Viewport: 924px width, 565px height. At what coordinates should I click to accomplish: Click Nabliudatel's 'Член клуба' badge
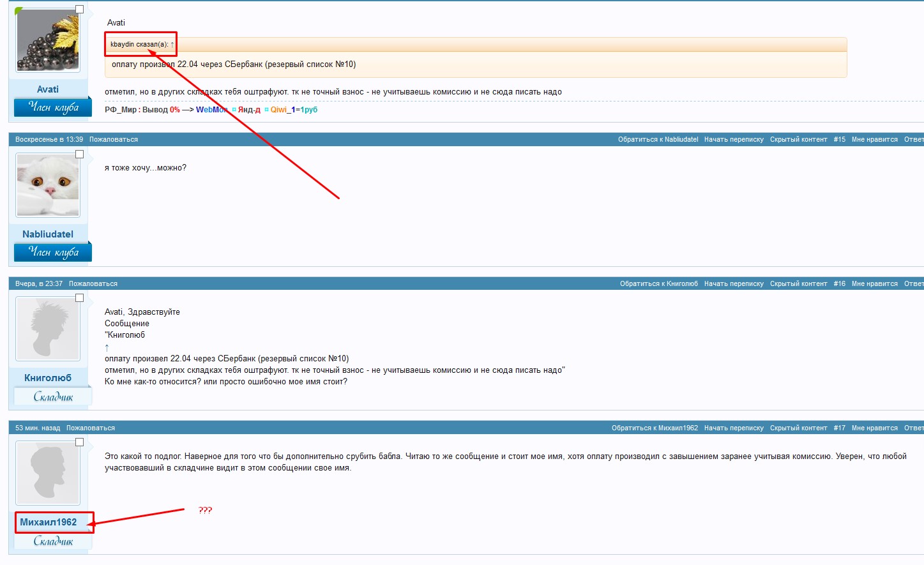[x=53, y=252]
